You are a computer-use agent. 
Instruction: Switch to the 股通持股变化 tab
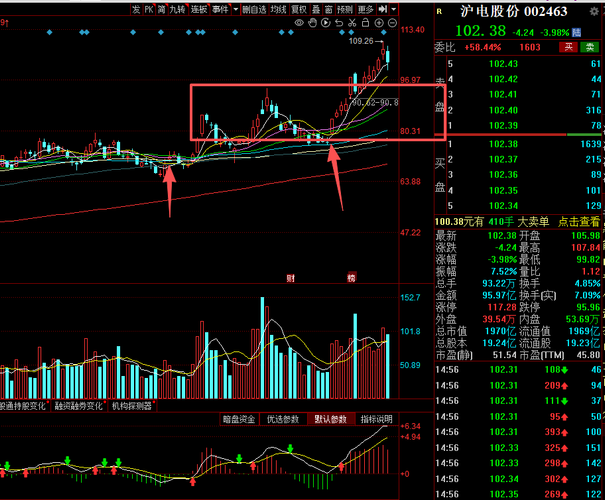23,406
